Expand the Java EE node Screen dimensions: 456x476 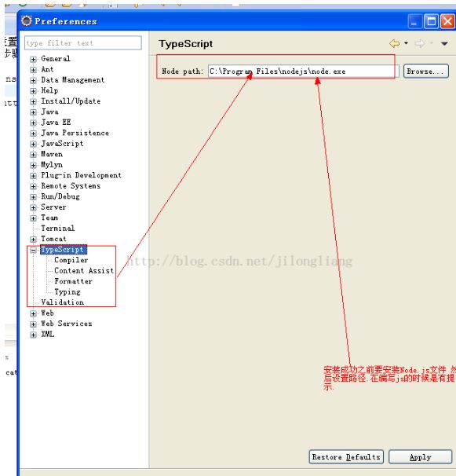coord(34,123)
